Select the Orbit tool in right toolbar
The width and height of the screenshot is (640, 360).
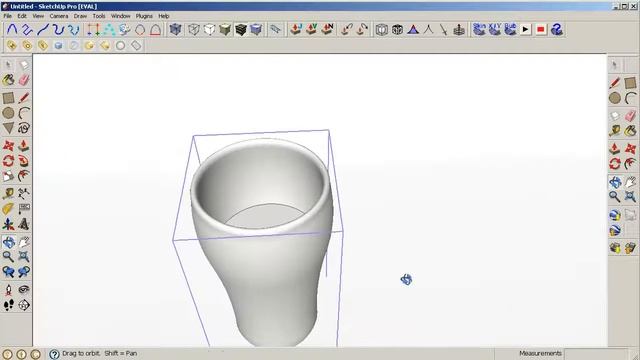[615, 182]
